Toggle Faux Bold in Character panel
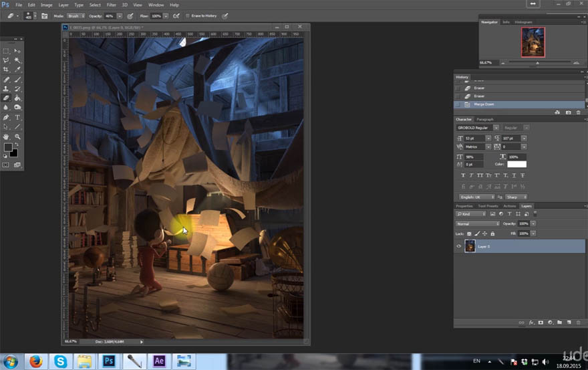 (x=463, y=175)
